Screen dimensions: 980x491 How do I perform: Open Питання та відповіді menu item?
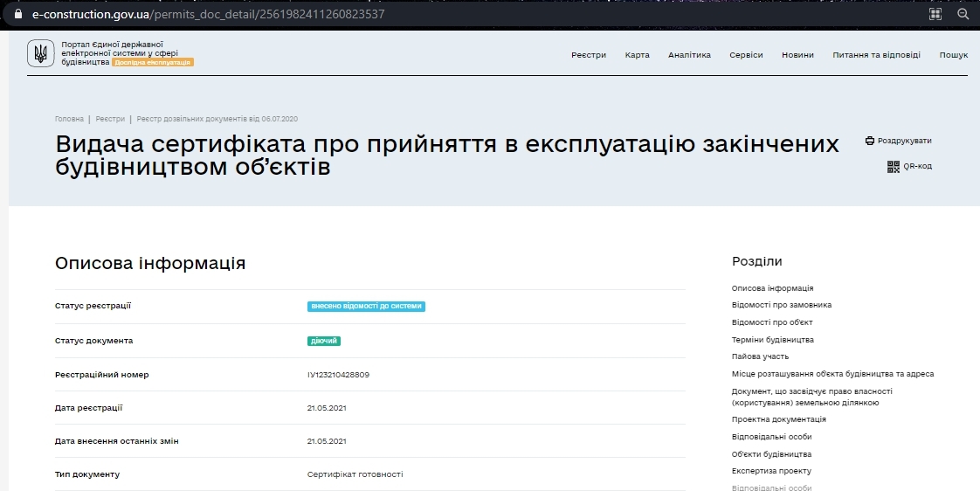(x=876, y=55)
